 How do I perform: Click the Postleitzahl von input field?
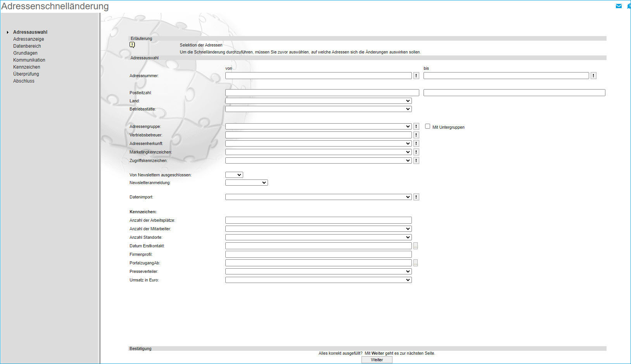coord(322,93)
